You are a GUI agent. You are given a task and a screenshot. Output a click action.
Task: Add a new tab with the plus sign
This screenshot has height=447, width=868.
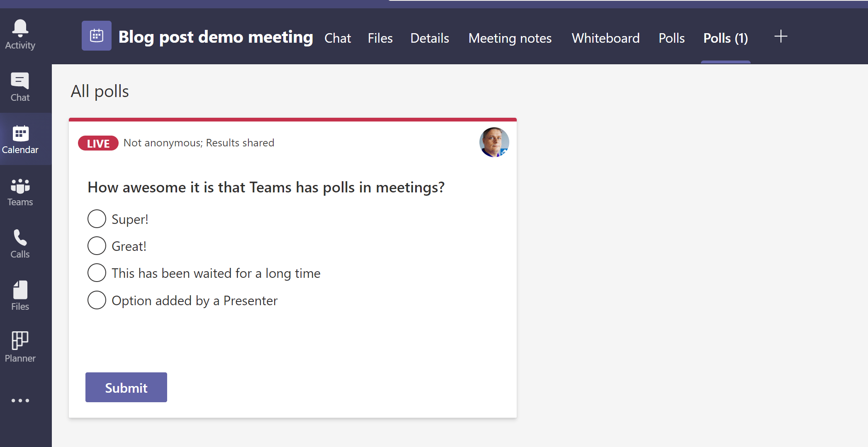781,36
